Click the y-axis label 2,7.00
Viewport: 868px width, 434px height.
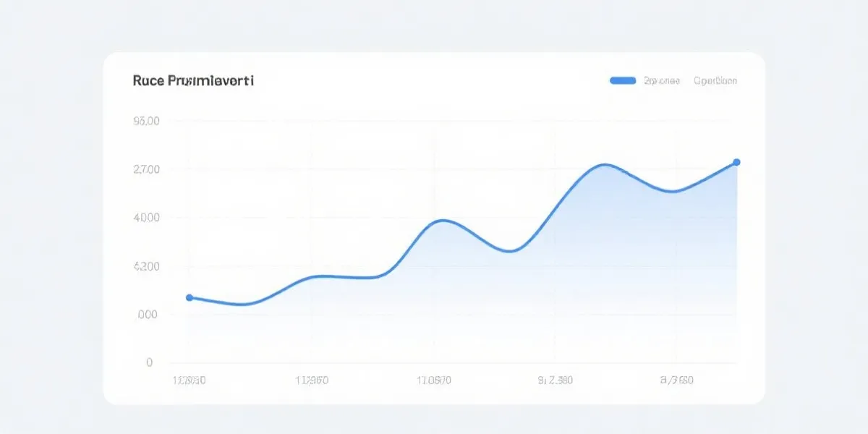point(147,169)
